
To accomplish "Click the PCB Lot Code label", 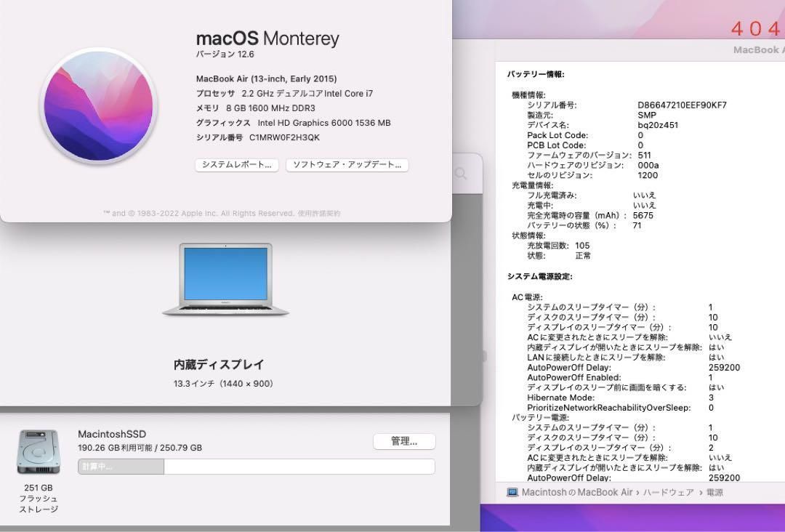I will [556, 145].
